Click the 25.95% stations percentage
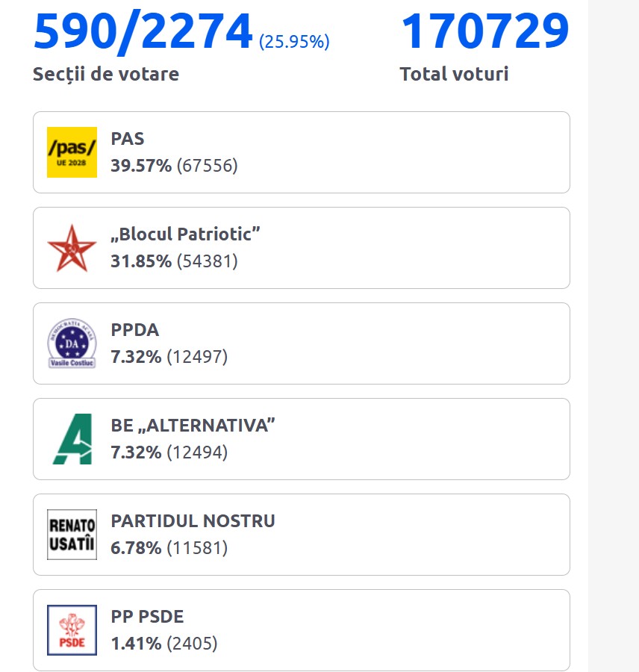 [294, 42]
